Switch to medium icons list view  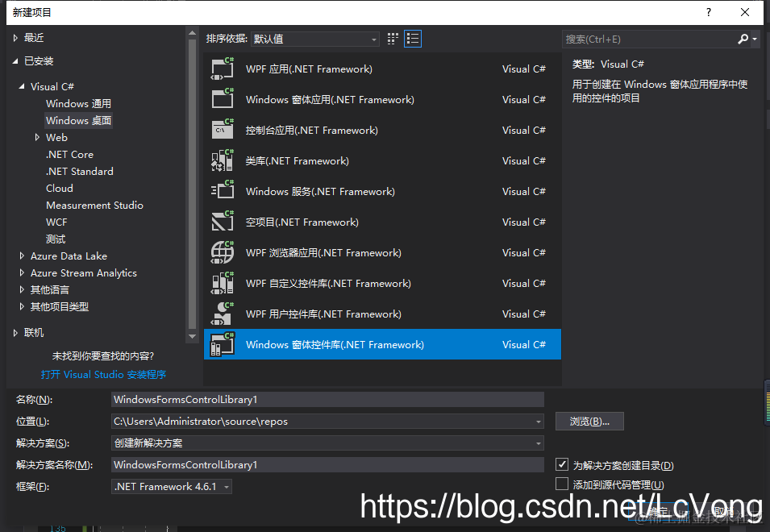click(413, 39)
